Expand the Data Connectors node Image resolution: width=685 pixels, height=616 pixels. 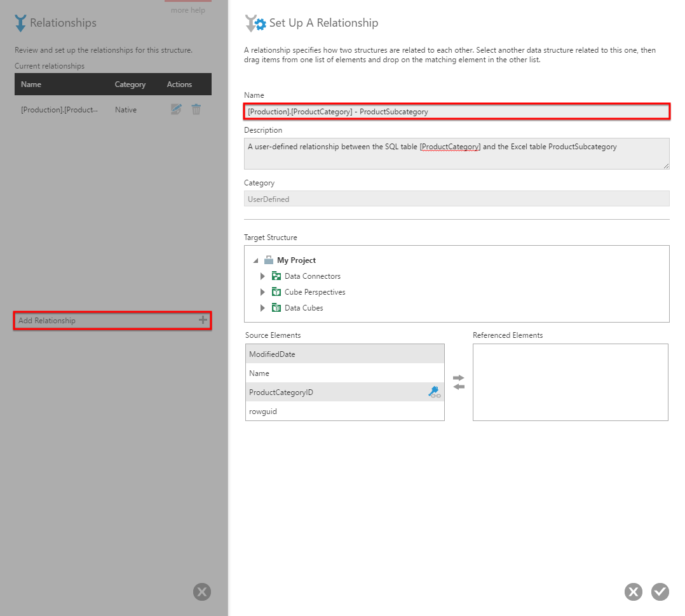point(262,276)
